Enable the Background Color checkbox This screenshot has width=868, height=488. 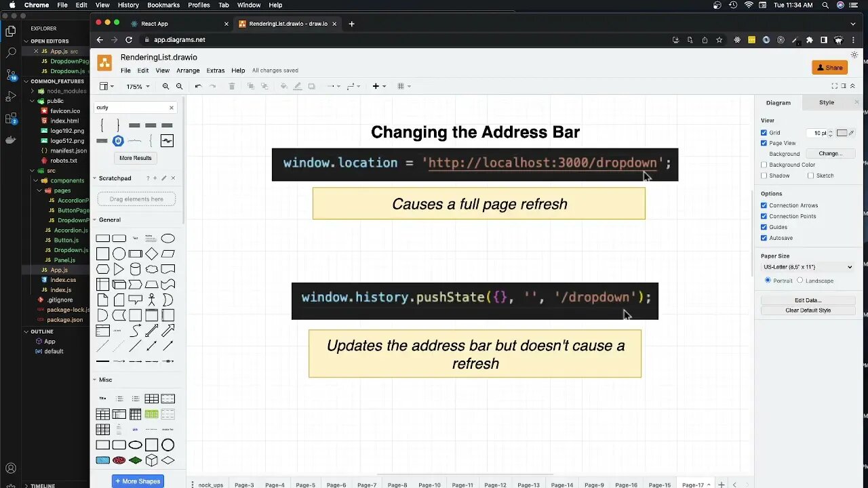tap(764, 165)
